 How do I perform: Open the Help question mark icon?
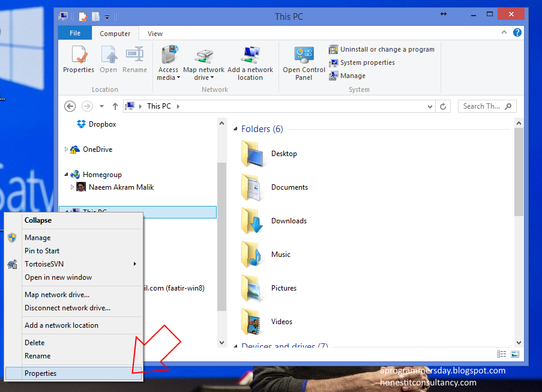point(517,32)
